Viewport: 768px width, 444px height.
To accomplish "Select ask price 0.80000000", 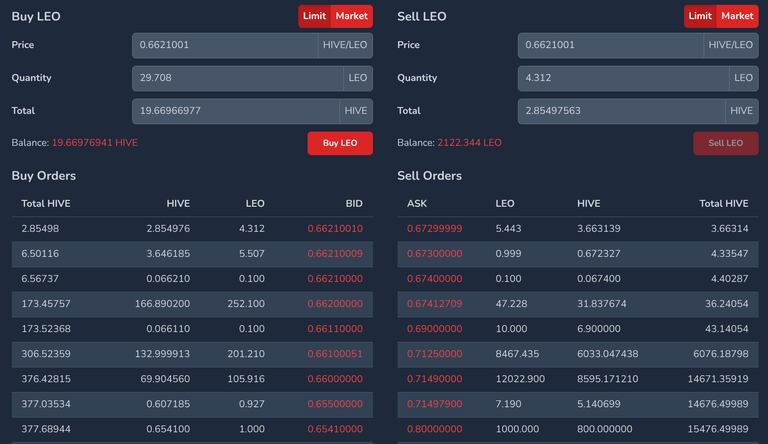I will click(434, 428).
